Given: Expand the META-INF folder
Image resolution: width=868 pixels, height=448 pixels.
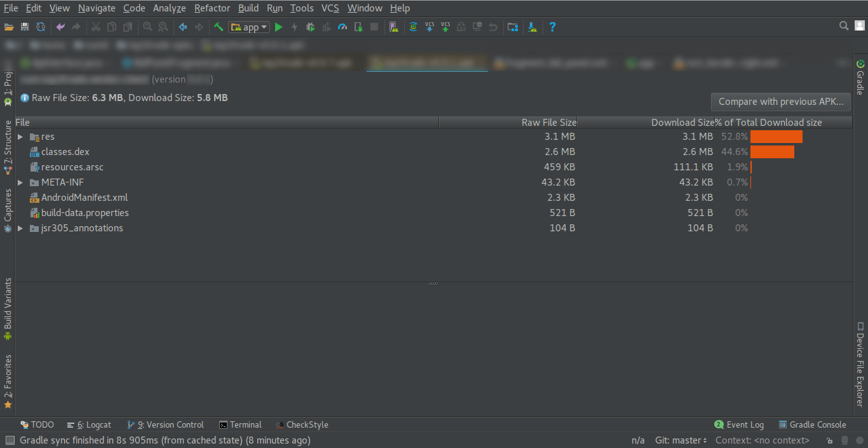Looking at the screenshot, I should (x=20, y=182).
